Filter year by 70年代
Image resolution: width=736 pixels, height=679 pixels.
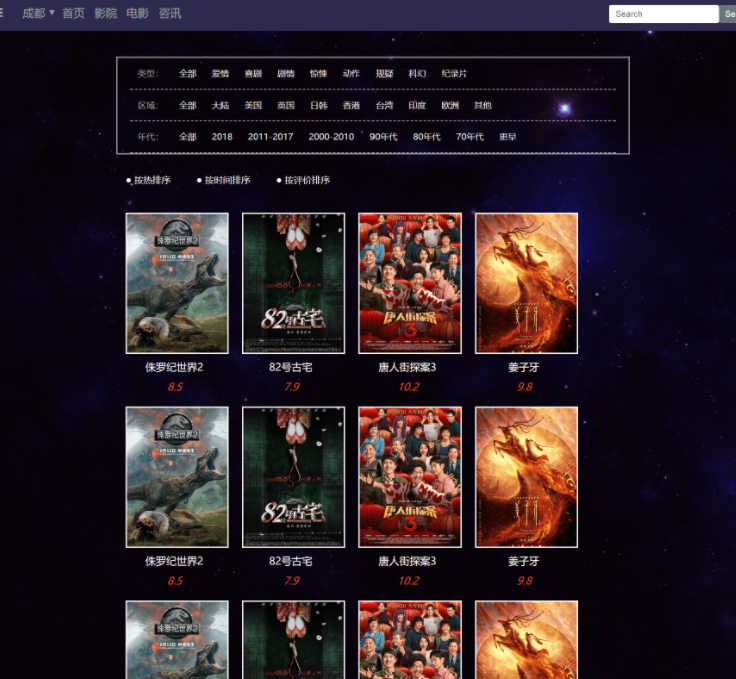coord(470,137)
